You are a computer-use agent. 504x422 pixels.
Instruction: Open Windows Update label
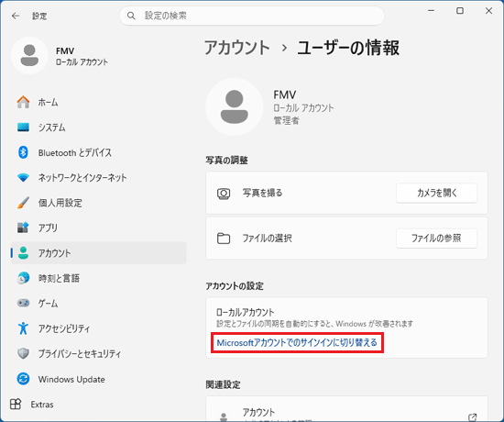[x=71, y=379]
